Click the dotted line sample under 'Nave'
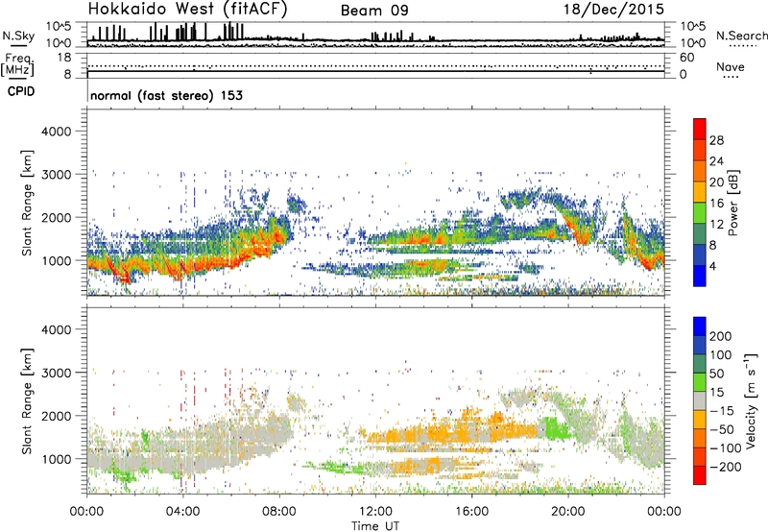The width and height of the screenshot is (768, 532). (731, 78)
